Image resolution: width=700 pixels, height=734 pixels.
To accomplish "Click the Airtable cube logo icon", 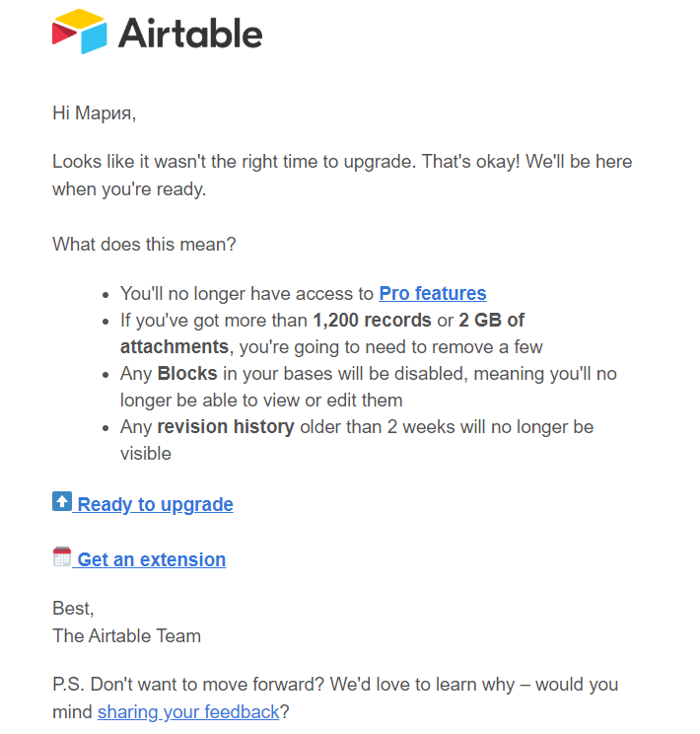I will [80, 32].
